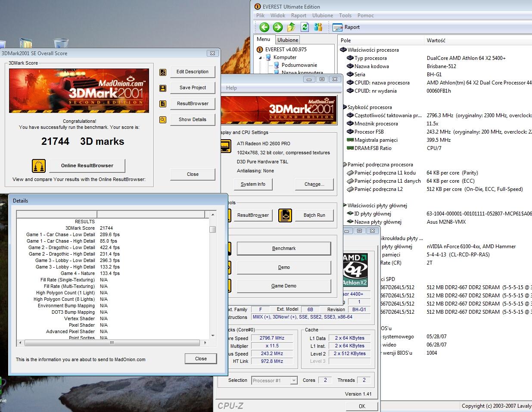This screenshot has width=532, height=412.
Task: Go back using EVEREST's green left arrow
Action: click(x=264, y=27)
